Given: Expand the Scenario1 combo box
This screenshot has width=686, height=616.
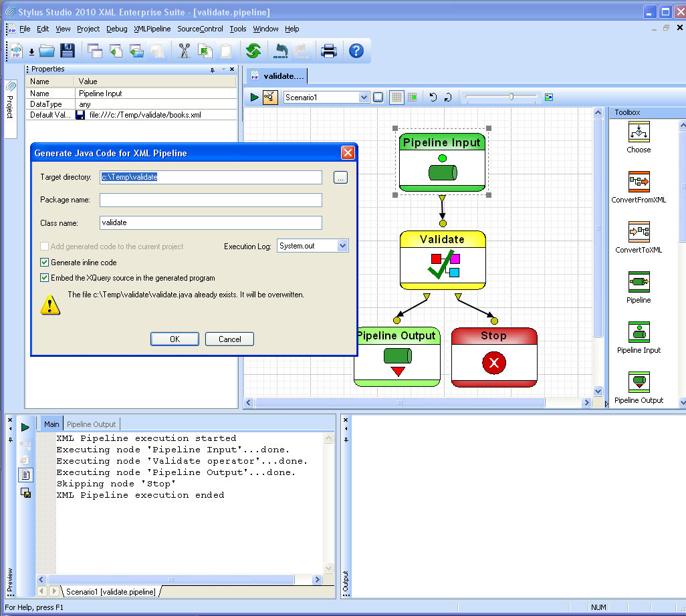Looking at the screenshot, I should coord(364,98).
